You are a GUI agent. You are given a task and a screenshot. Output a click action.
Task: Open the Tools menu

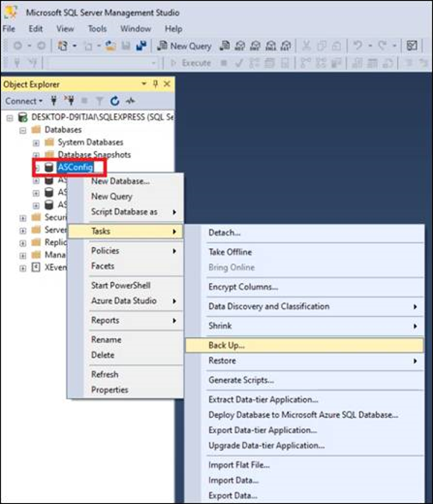click(97, 28)
